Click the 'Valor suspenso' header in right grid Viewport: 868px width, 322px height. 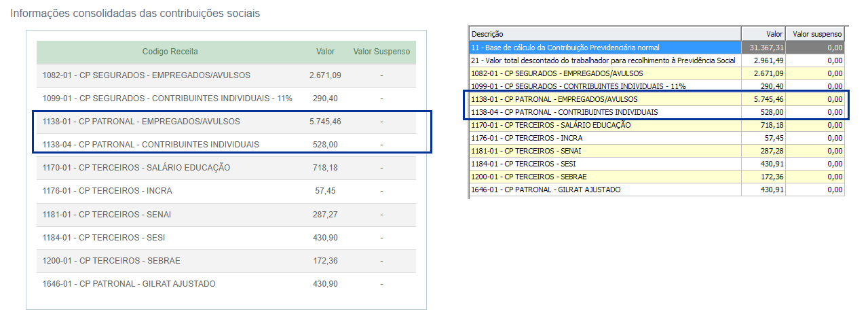coord(815,34)
